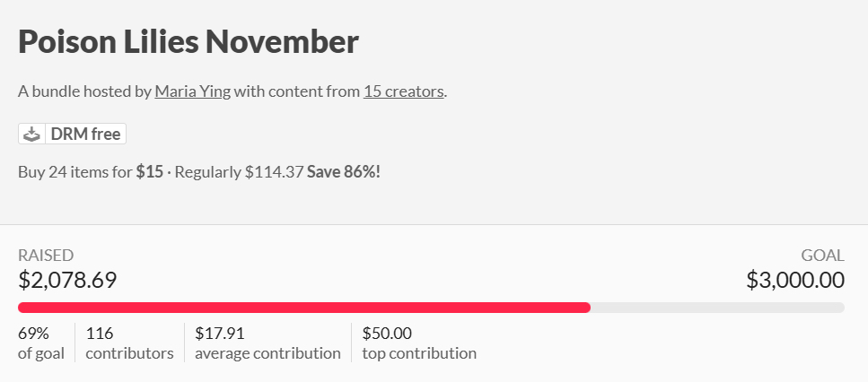This screenshot has width=868, height=382.
Task: Click the DRM free download icon
Action: [x=31, y=135]
